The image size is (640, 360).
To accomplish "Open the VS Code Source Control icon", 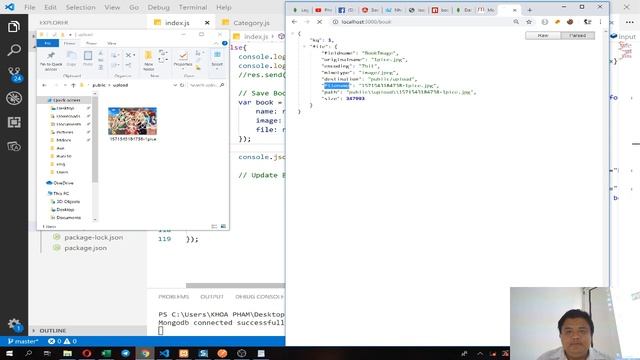I will pyautogui.click(x=14, y=74).
